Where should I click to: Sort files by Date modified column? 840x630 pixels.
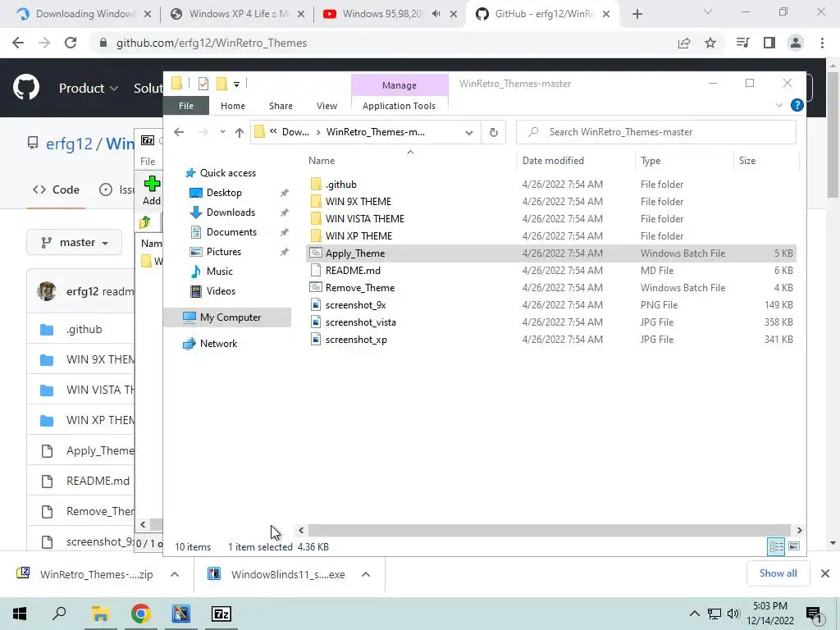pyautogui.click(x=577, y=160)
